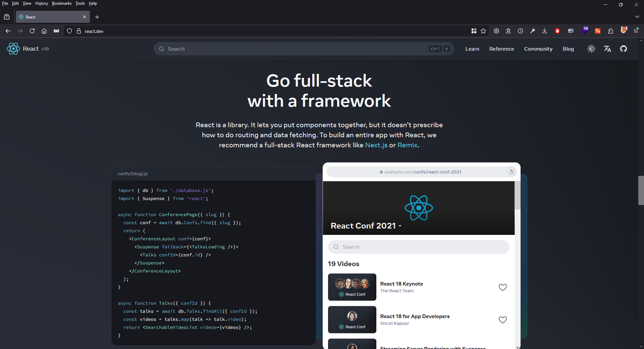Open the View menu
644x349 pixels.
27,3
